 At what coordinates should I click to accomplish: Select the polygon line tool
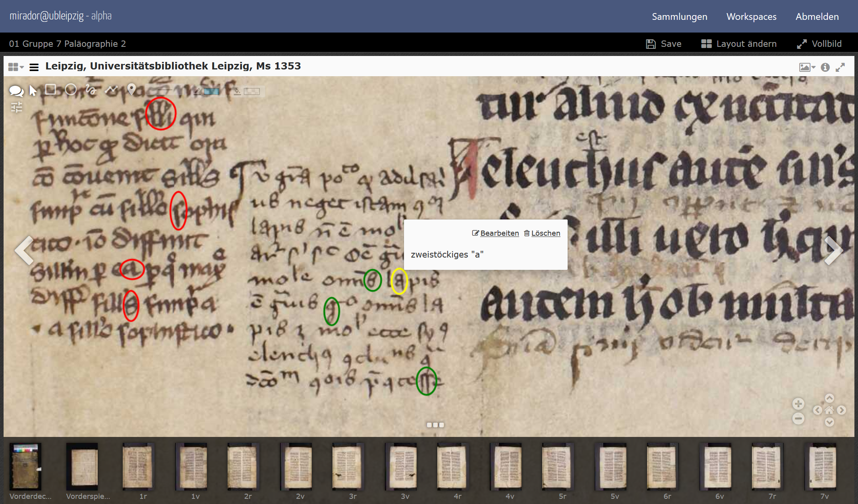pos(112,90)
